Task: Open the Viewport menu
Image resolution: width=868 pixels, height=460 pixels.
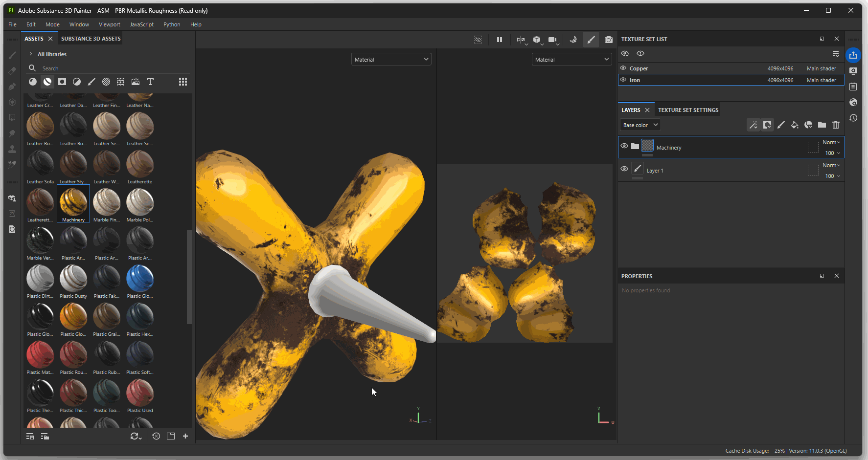Action: point(109,24)
